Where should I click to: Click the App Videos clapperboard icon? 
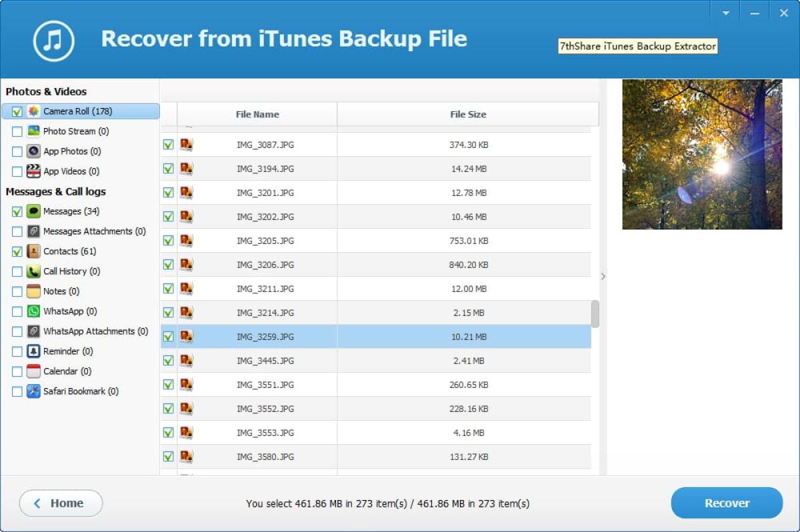34,171
